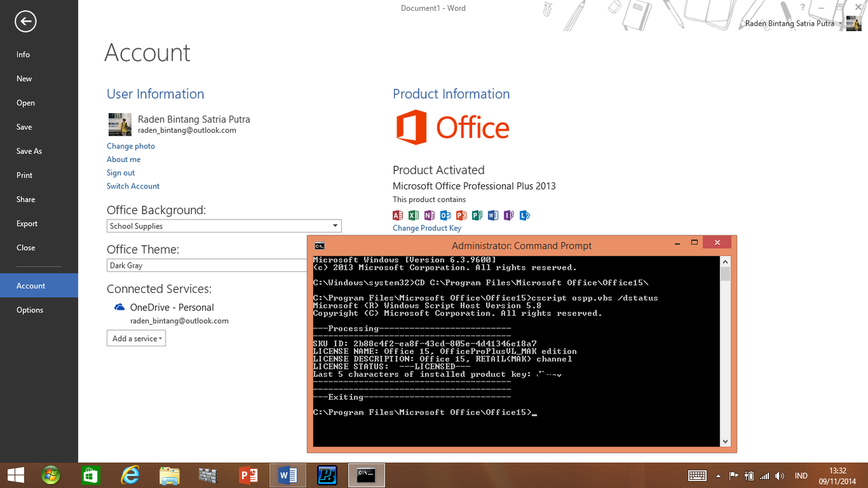Click the Command Prompt scrollbar thumb
Viewport: 868px width, 488px height.
[725, 274]
